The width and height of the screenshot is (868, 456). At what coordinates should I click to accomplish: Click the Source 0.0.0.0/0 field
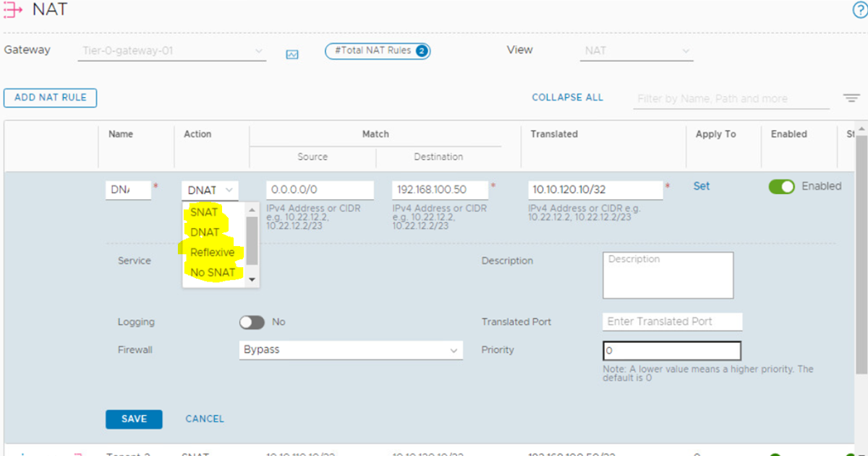click(320, 190)
